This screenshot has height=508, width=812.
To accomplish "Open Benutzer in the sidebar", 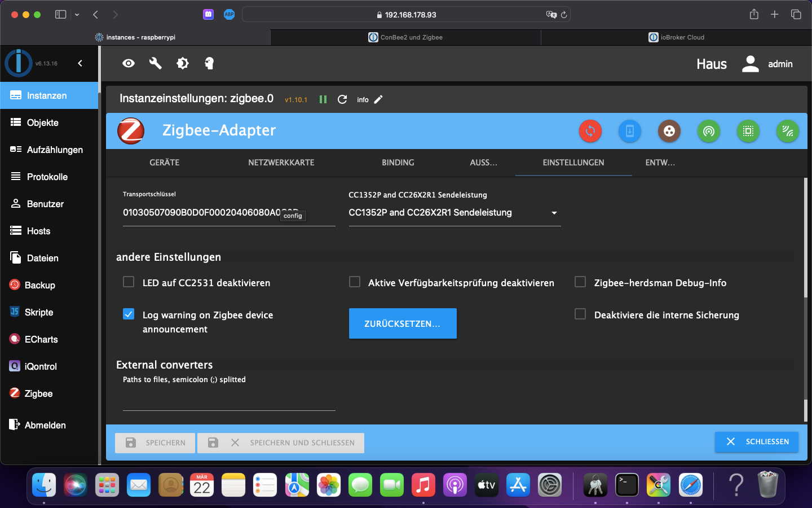I will (49, 204).
